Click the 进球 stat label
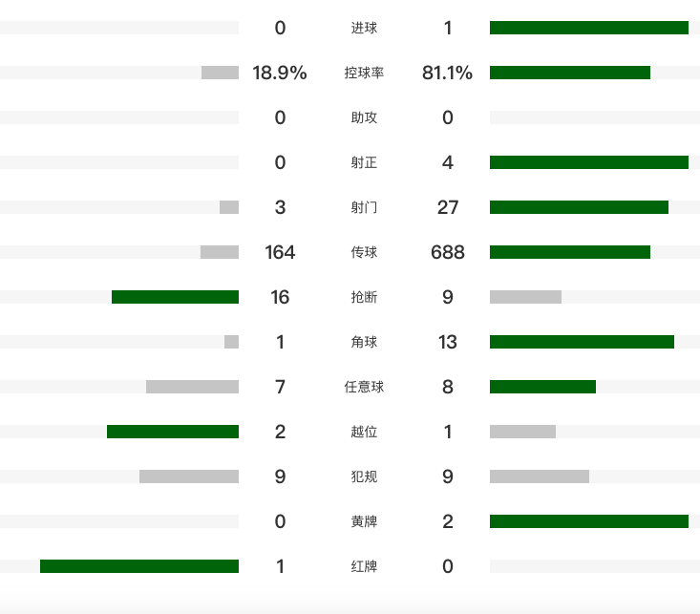 click(364, 28)
